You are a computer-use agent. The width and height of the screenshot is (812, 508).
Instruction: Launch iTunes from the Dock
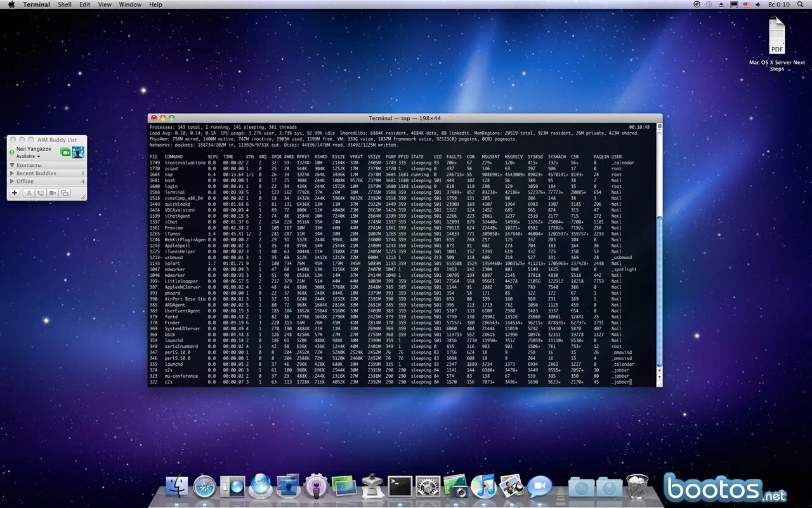483,487
